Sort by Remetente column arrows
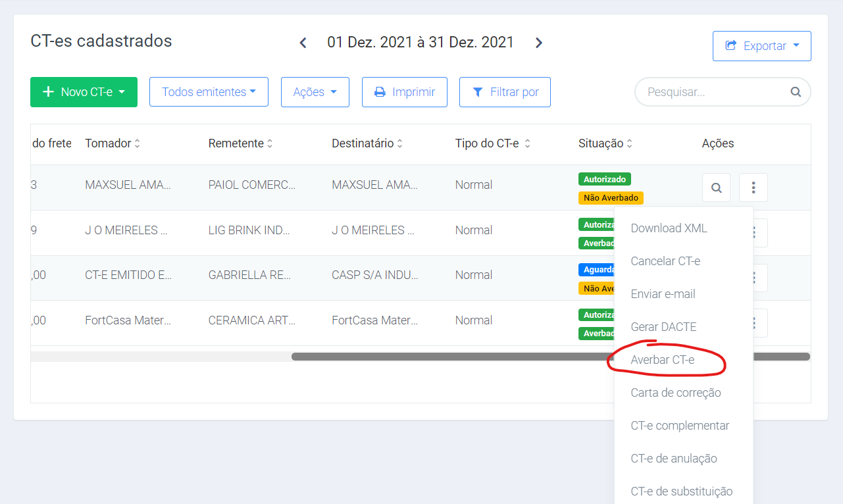 click(x=270, y=143)
